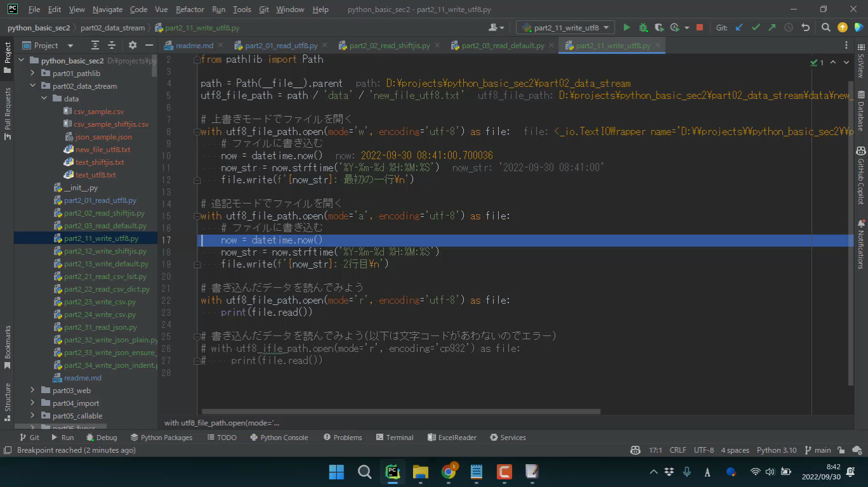Toggle read-only lock icon in status bar

coord(841,450)
